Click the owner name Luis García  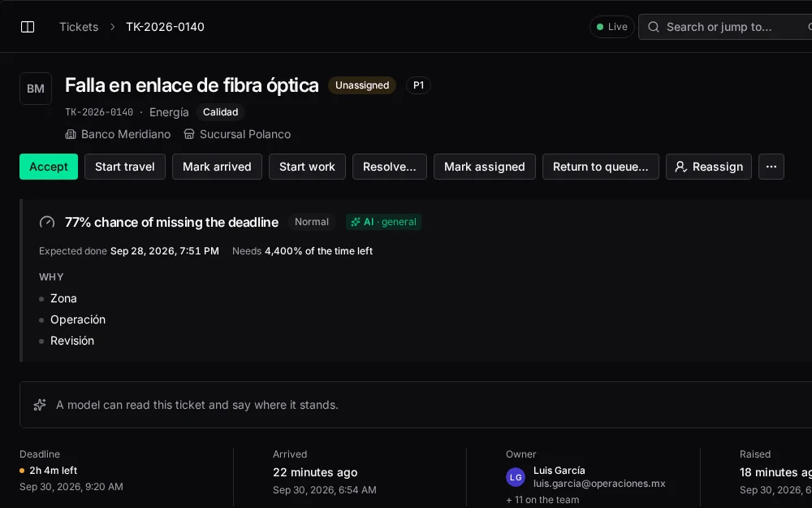coord(559,471)
